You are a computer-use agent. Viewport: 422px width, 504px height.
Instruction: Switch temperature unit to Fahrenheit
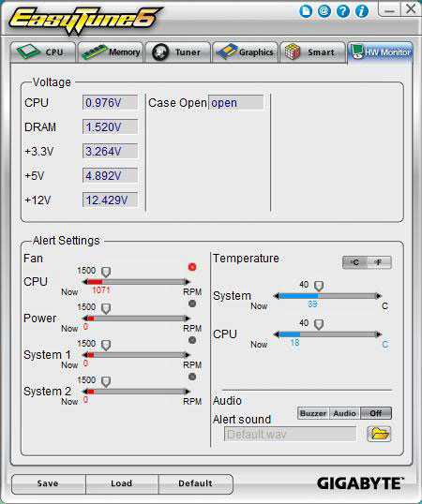click(380, 262)
